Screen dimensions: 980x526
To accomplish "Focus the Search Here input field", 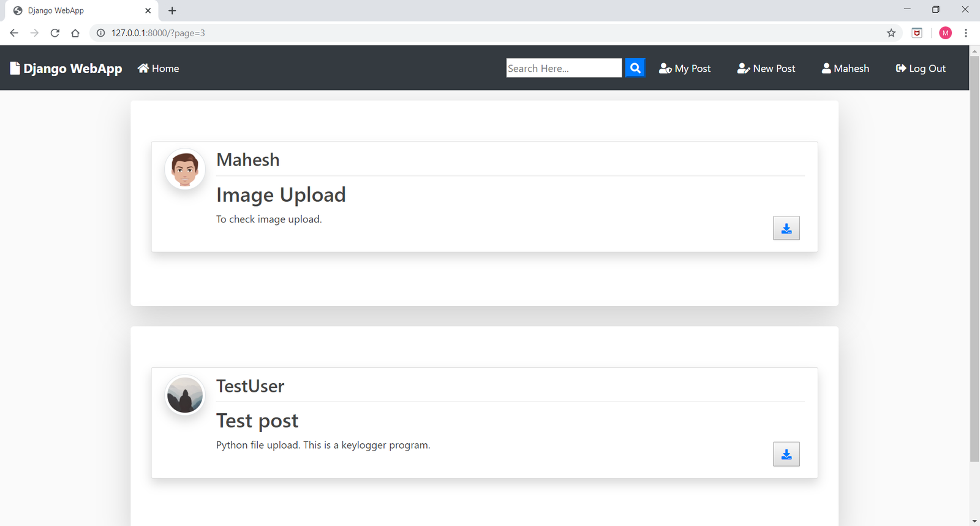I will coord(563,68).
